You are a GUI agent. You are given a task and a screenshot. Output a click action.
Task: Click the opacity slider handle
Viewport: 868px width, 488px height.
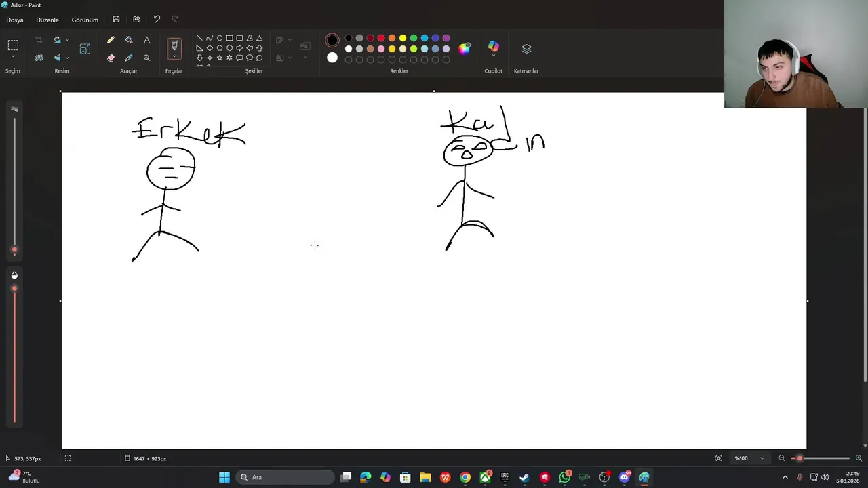pos(14,289)
